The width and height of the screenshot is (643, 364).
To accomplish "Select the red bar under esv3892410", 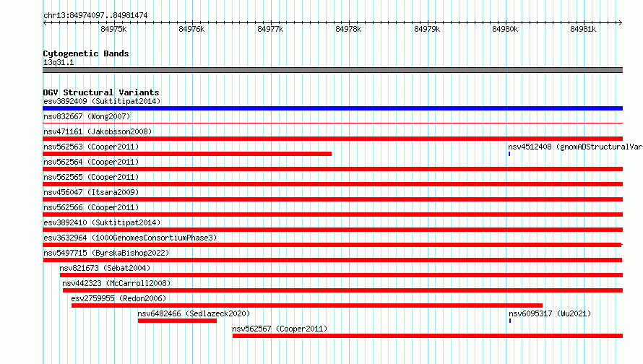I will coord(332,230).
